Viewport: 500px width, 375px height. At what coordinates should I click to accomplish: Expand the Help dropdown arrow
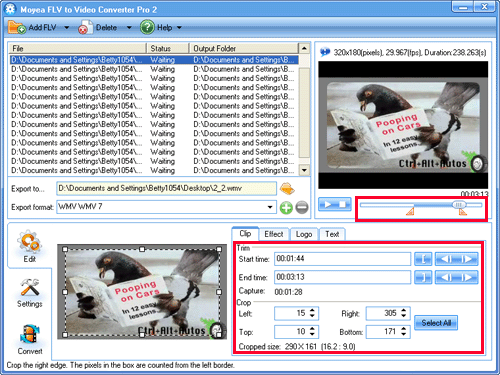point(179,27)
